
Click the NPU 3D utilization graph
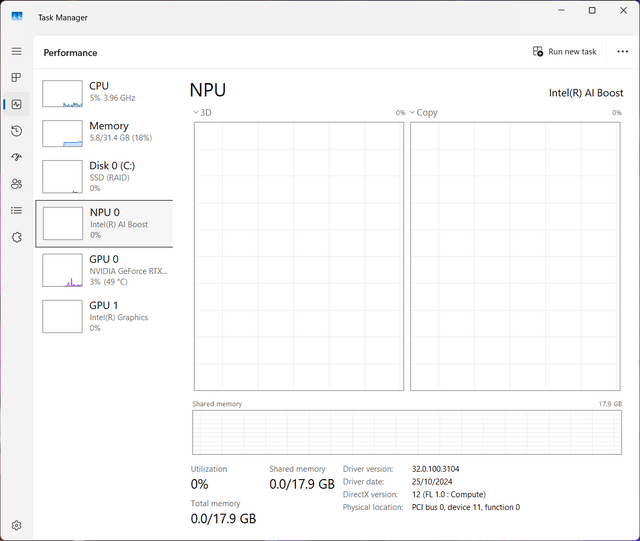298,256
